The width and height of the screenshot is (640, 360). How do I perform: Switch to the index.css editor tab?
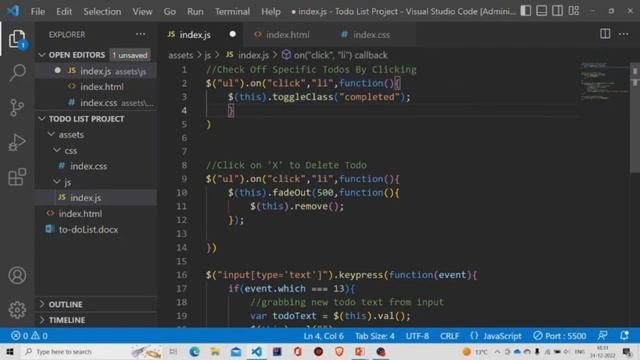click(x=371, y=35)
